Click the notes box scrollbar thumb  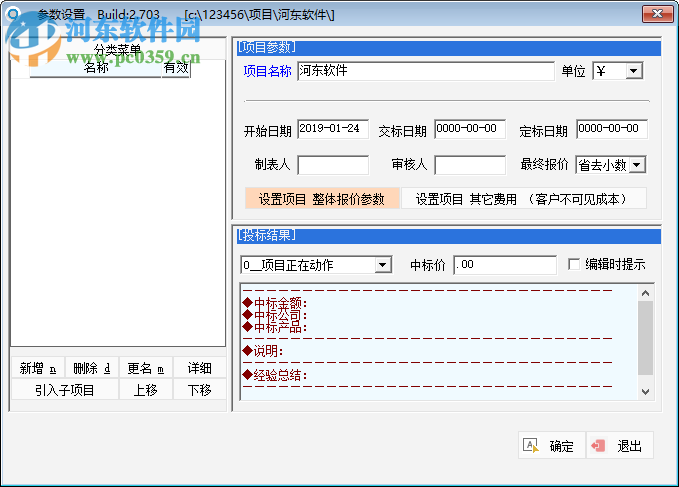click(645, 338)
